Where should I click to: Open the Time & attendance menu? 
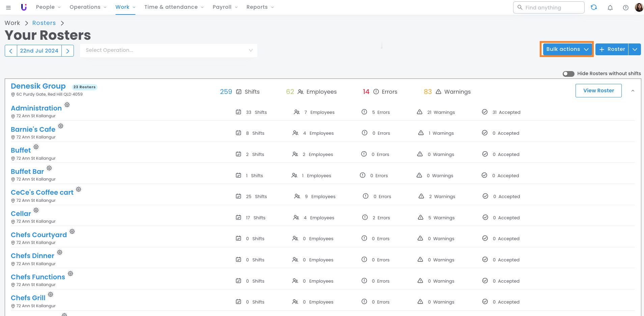174,7
